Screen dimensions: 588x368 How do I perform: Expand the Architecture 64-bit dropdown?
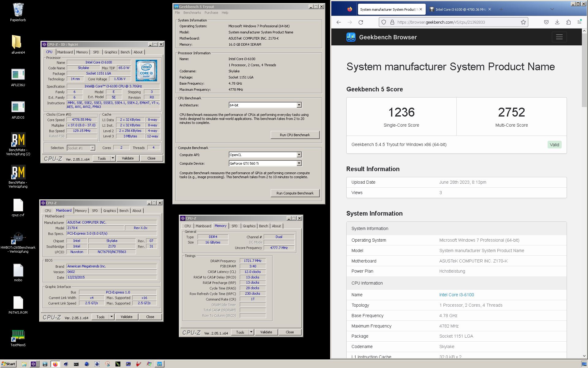[299, 105]
